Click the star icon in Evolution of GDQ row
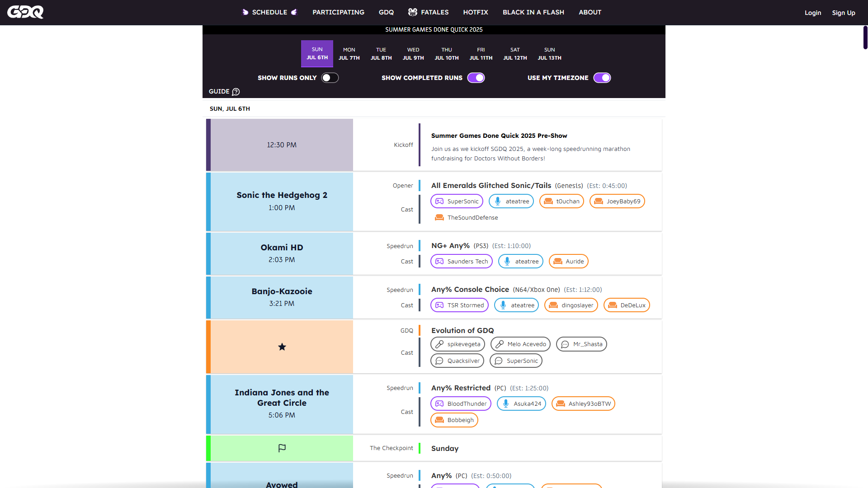The image size is (868, 488). pyautogui.click(x=282, y=347)
